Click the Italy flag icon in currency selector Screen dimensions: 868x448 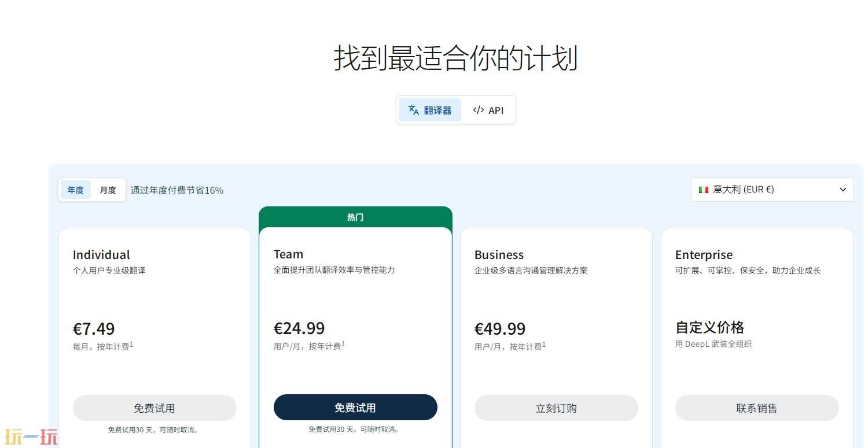(x=704, y=189)
